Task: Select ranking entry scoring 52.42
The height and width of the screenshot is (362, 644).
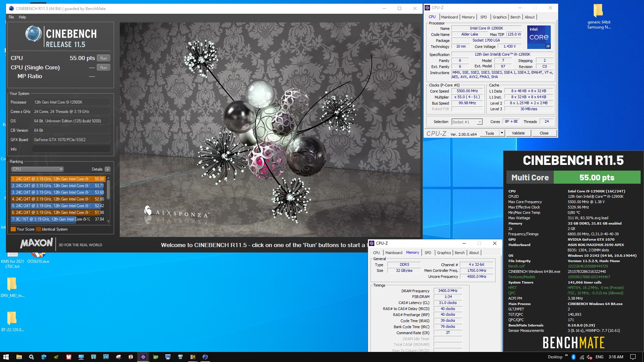Action: tap(58, 206)
